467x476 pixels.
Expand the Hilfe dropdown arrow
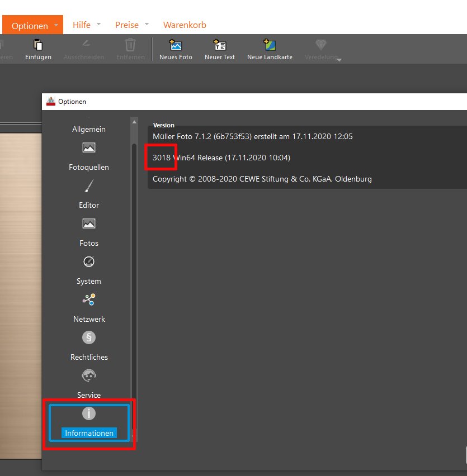point(99,24)
